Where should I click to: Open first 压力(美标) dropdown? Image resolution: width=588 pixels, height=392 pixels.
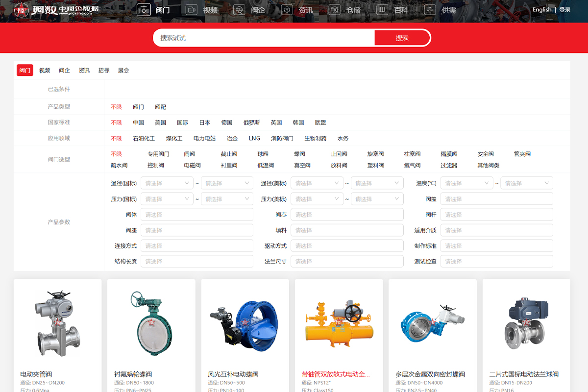pyautogui.click(x=317, y=199)
